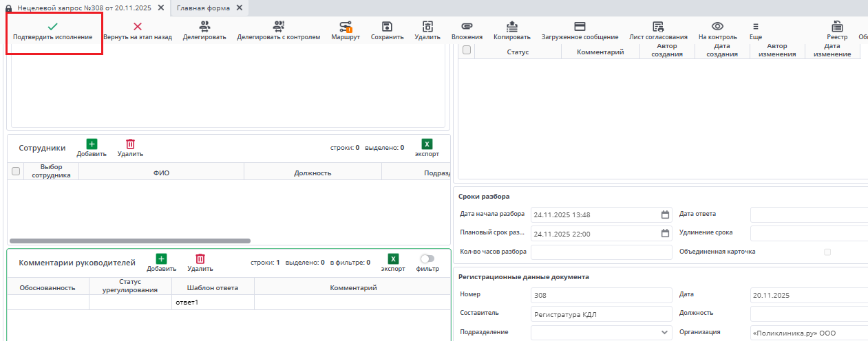868x341 pixels.
Task: Click Автор создания column header
Action: (667, 50)
